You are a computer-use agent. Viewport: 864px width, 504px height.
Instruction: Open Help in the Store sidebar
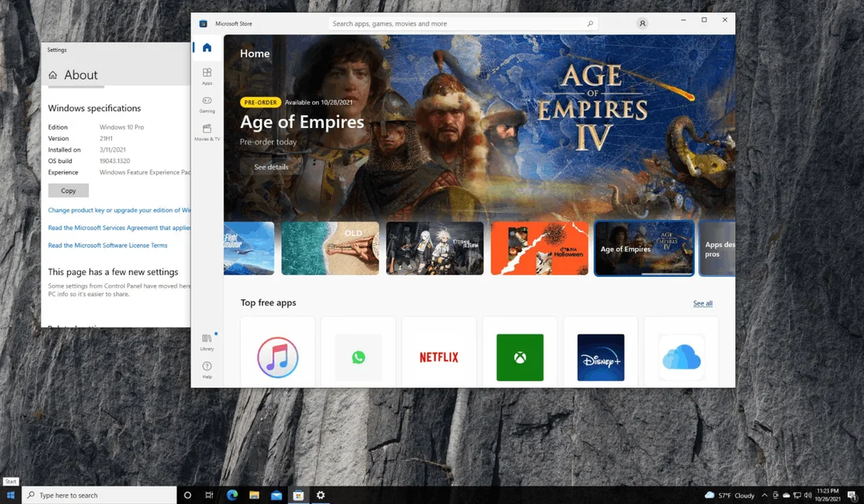[x=207, y=370]
